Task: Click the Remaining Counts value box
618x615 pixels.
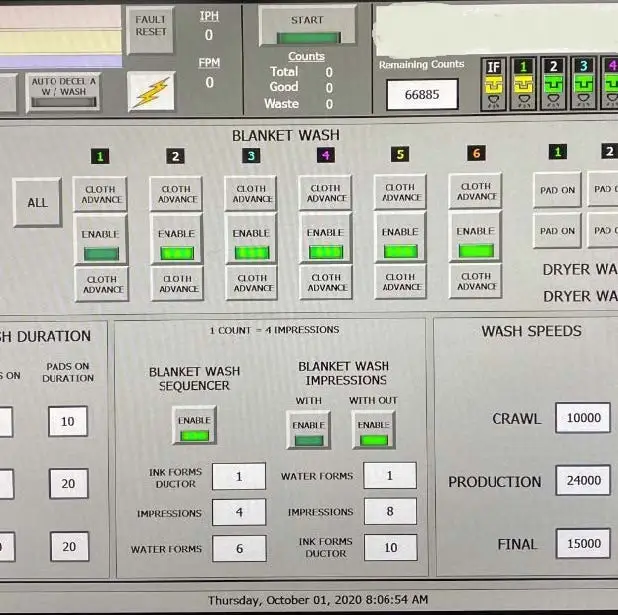Action: coord(422,94)
